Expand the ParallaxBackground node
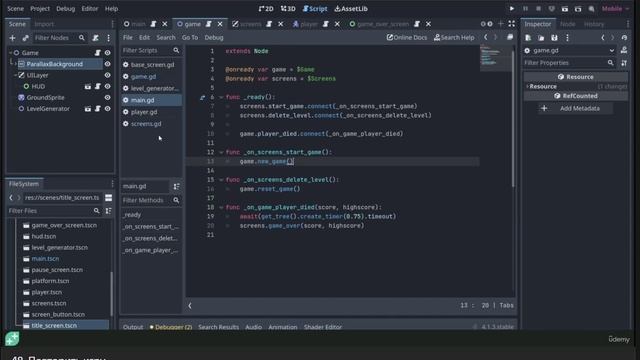Viewport: 640px width, 360px height. [16, 64]
